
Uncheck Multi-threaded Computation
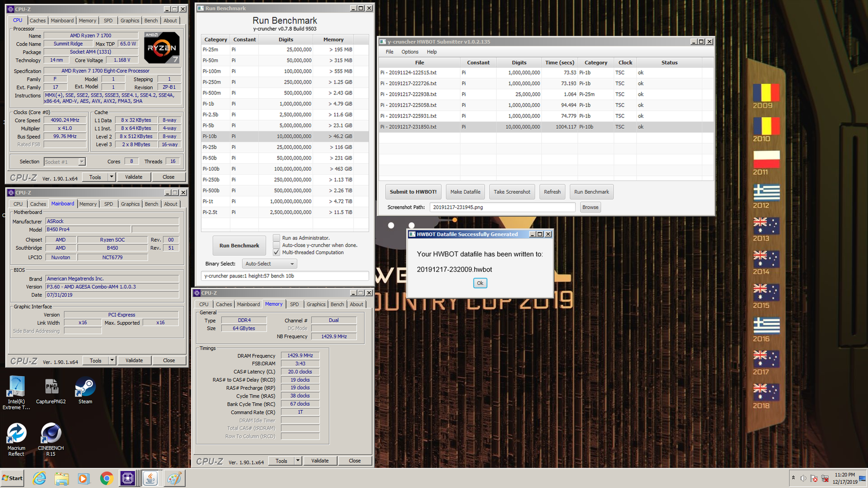click(x=276, y=252)
